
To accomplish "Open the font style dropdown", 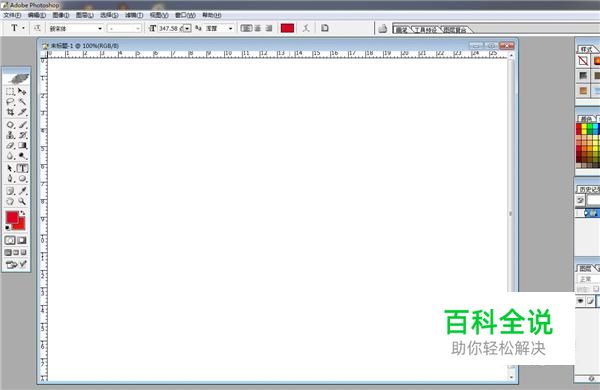I will click(137, 28).
